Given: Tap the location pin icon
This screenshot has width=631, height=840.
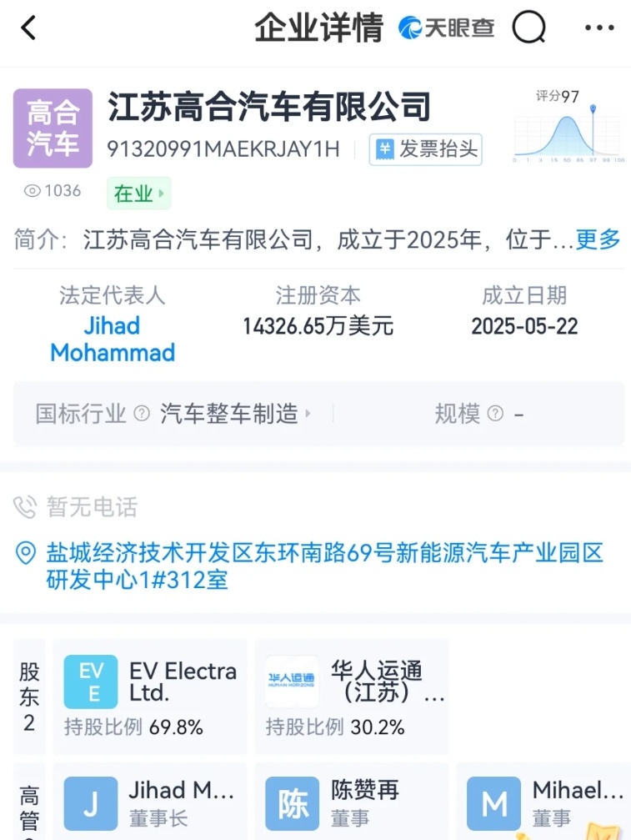Looking at the screenshot, I should [x=26, y=553].
